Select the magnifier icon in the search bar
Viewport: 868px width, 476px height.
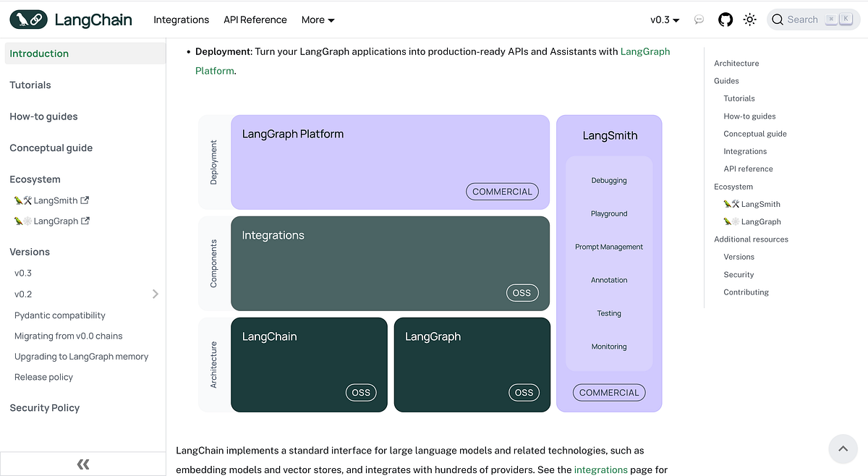click(776, 20)
